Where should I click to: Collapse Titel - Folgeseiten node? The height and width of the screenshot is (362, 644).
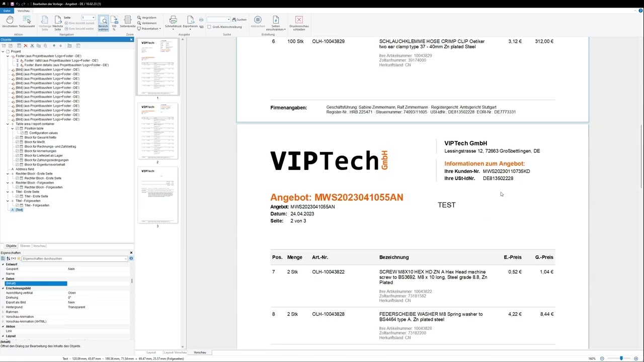(x=8, y=201)
